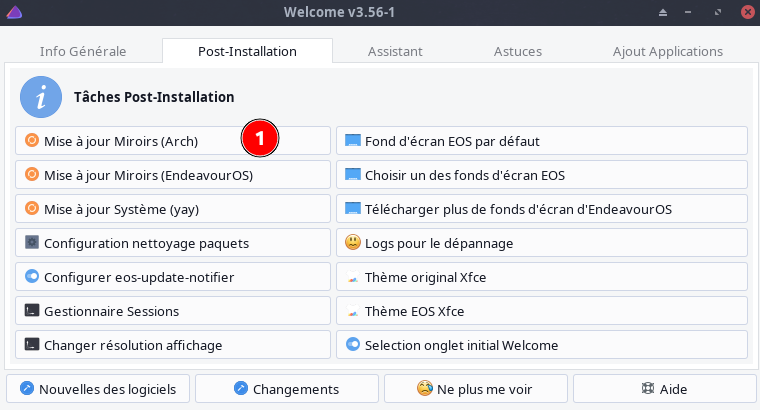Click the Changements button

[x=286, y=388]
